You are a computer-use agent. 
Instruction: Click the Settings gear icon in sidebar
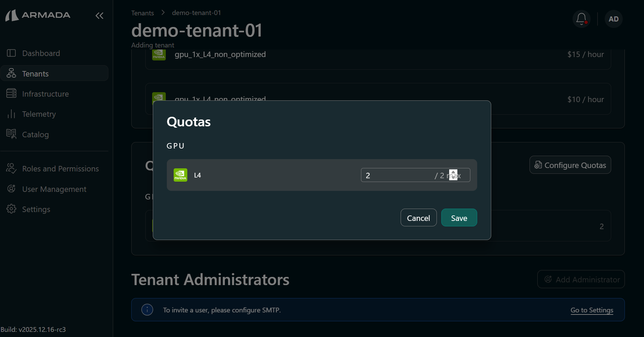coord(11,209)
